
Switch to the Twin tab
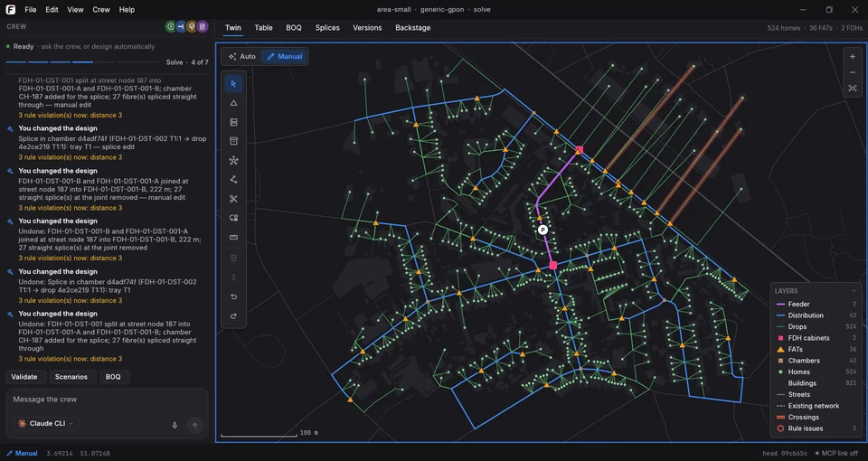point(233,28)
